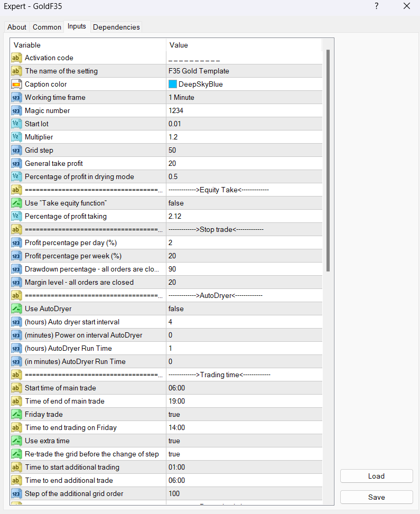Click the integer icon beside Magic number

click(x=16, y=111)
